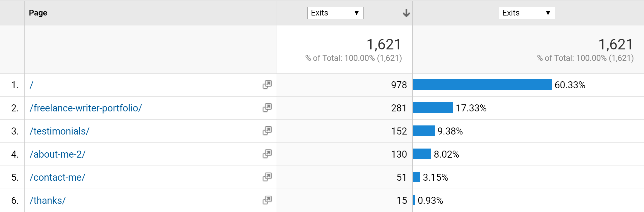Screen dimensions: 644x212
Task: Open about-me-2 page external link icon
Action: [267, 154]
